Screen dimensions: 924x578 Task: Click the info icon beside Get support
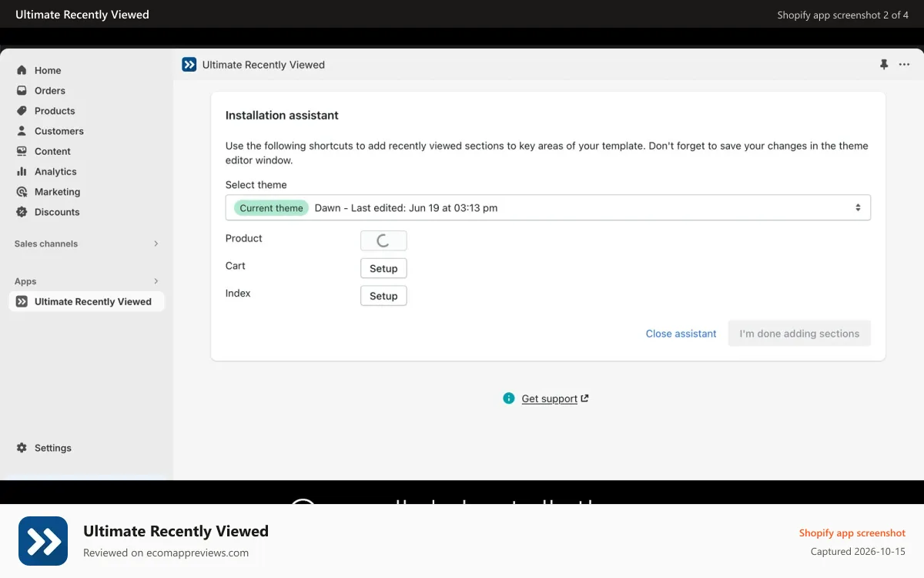508,398
